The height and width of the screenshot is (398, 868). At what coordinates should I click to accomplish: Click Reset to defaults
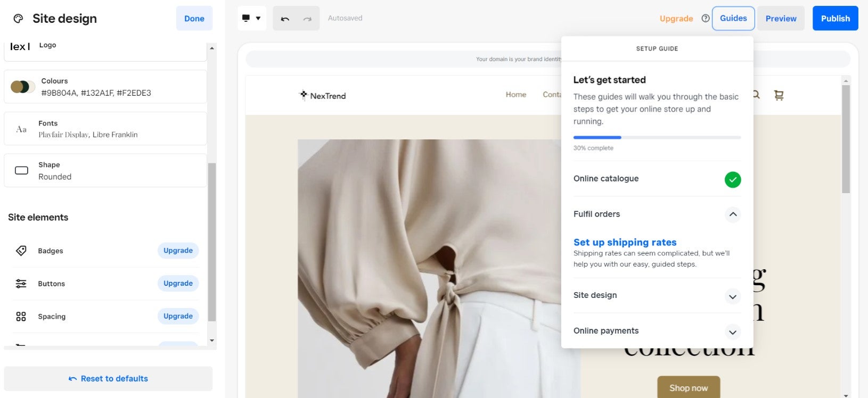[108, 379]
